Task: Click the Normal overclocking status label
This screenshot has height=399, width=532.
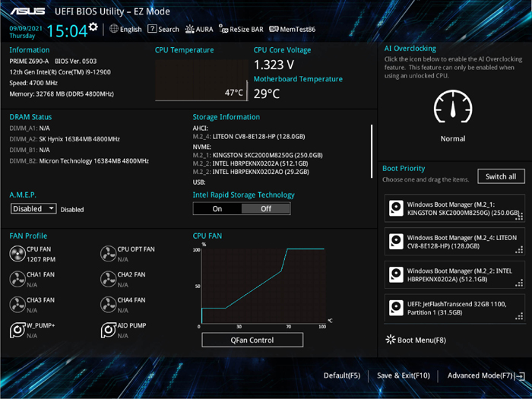Action: click(453, 138)
